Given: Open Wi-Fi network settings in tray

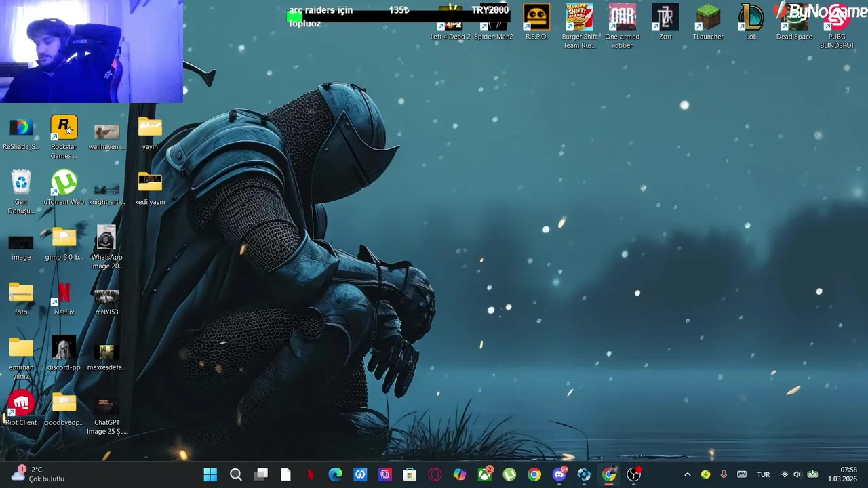Looking at the screenshot, I should point(785,474).
